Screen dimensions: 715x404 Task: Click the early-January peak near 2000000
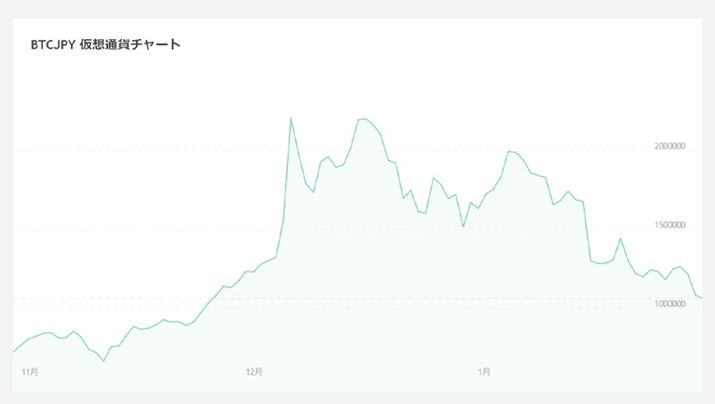coord(511,151)
